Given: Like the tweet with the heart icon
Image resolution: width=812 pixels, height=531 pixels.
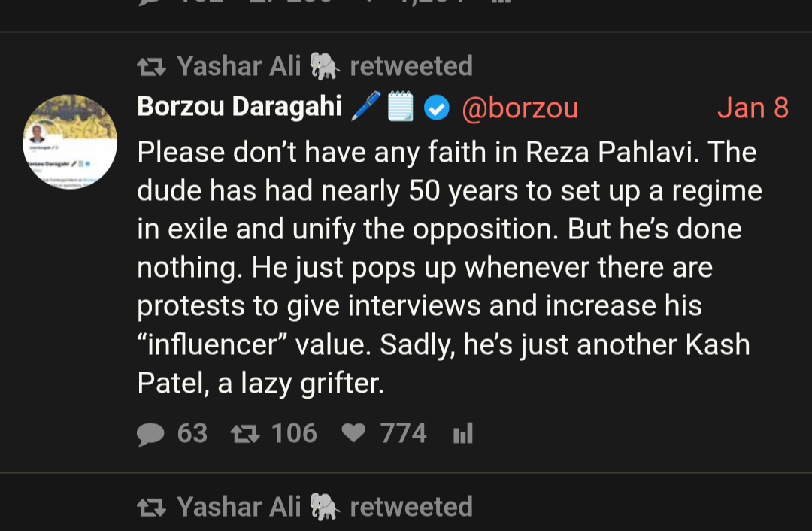Looking at the screenshot, I should pos(353,434).
